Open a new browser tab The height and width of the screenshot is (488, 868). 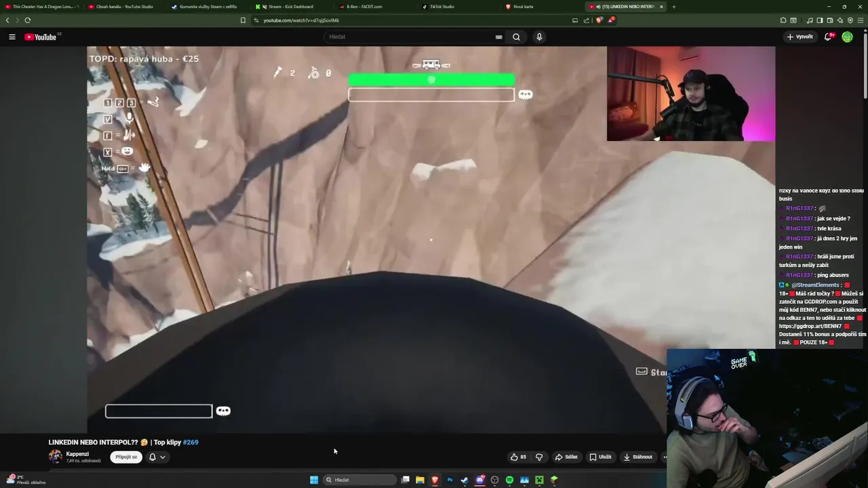pos(673,7)
